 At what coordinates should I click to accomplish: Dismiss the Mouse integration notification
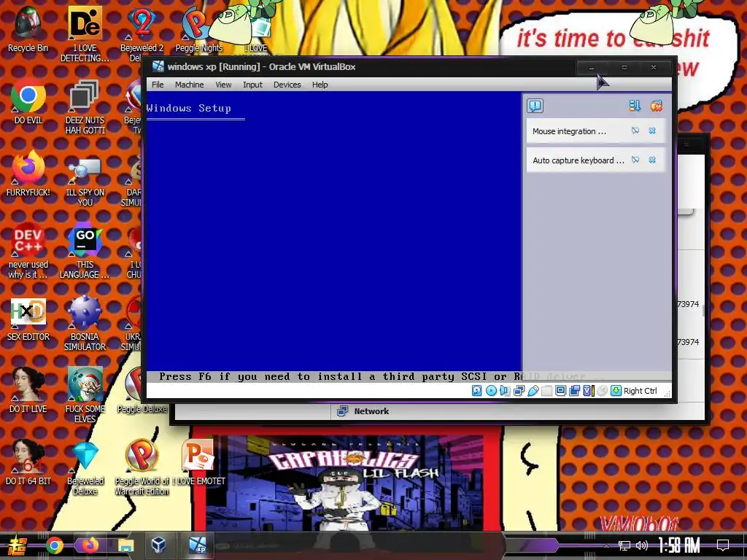coord(652,131)
